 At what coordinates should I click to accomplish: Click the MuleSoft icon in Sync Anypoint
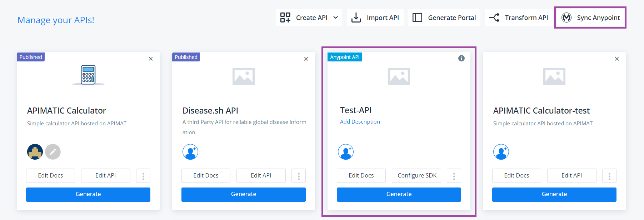click(x=566, y=17)
